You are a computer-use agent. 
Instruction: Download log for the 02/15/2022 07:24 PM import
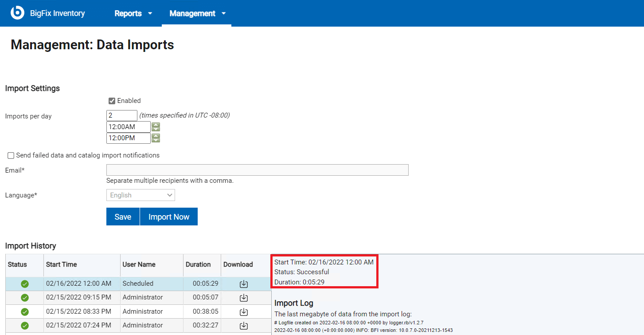click(x=243, y=325)
